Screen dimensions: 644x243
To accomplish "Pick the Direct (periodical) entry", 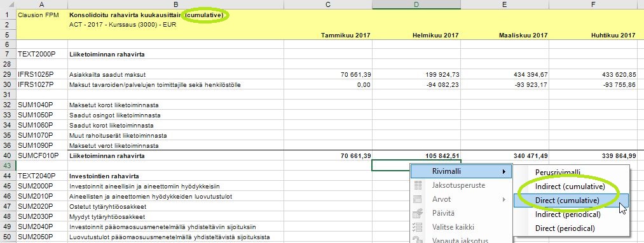I will tap(565, 228).
